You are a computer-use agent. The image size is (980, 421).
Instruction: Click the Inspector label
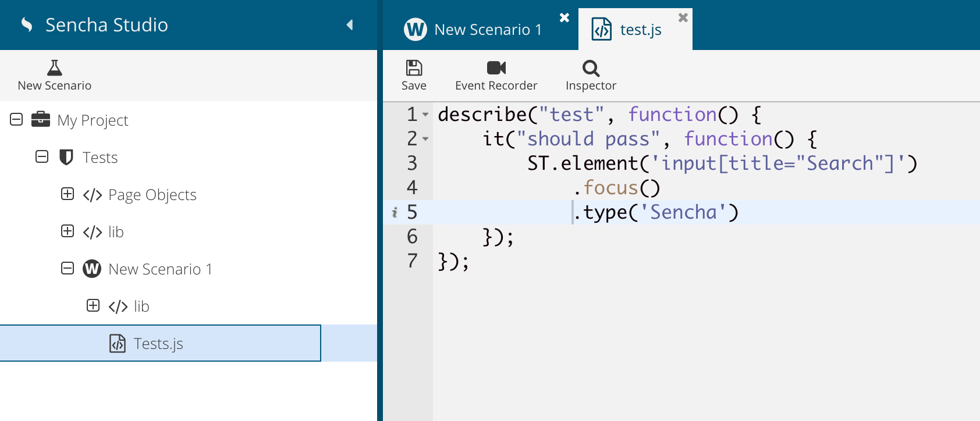click(591, 86)
